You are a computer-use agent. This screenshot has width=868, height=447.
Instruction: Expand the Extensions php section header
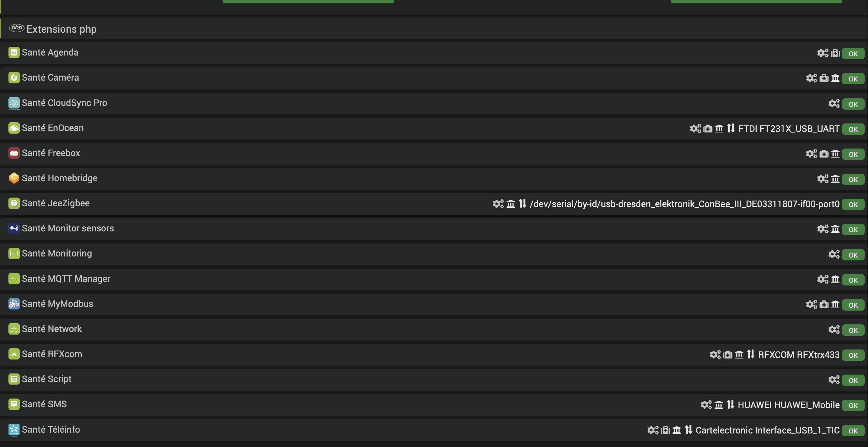61,29
